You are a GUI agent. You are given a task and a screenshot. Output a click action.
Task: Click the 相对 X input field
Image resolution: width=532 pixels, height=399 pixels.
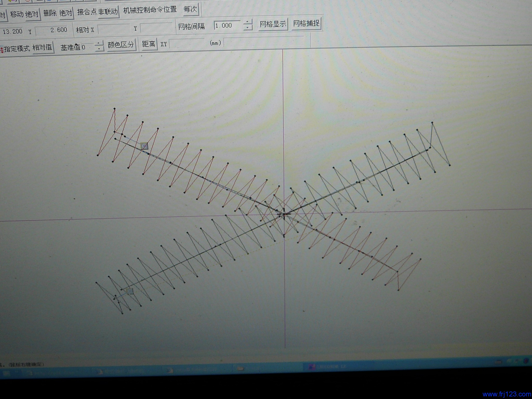pos(114,29)
